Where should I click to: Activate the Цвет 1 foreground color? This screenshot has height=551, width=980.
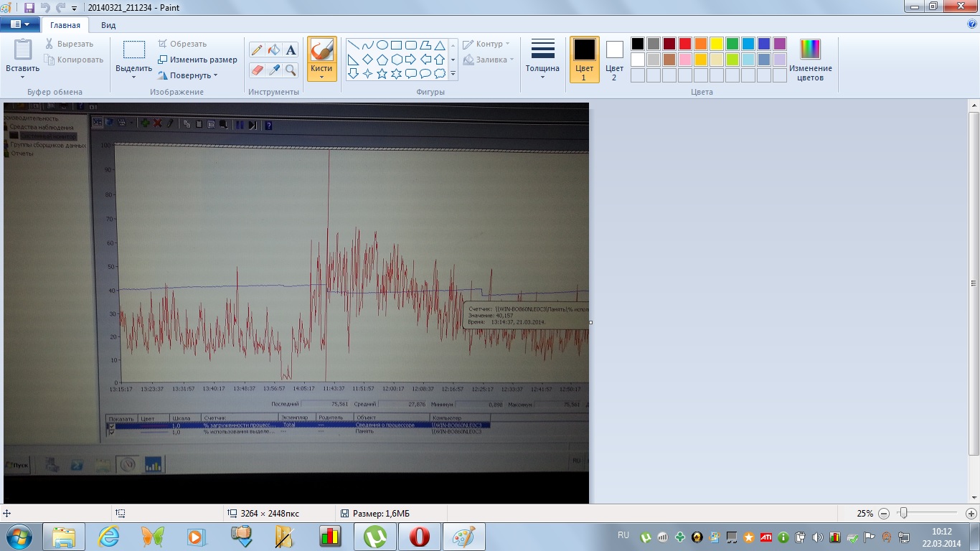584,59
